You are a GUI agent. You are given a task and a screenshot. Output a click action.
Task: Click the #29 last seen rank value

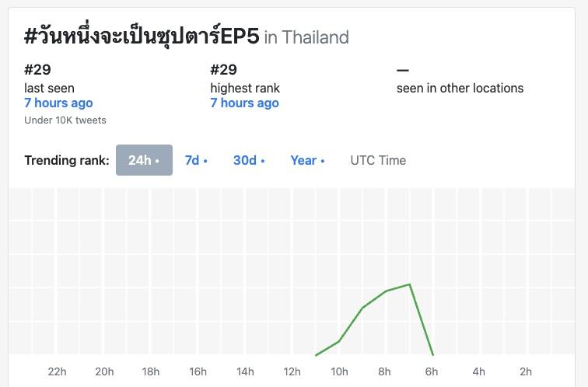point(37,69)
